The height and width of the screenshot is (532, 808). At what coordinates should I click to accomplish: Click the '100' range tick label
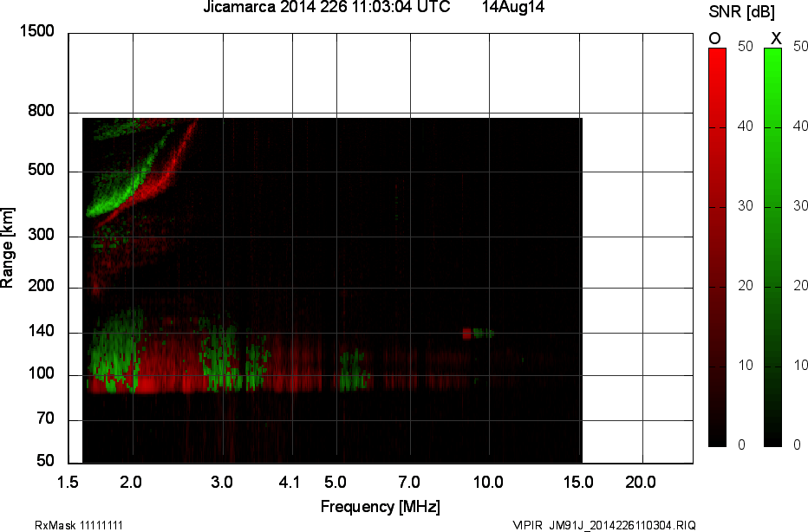pyautogui.click(x=41, y=373)
